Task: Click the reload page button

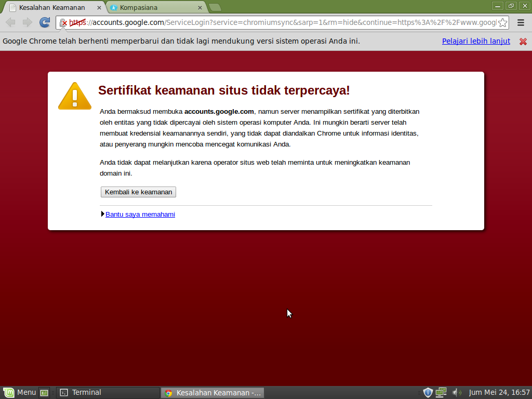Action: [45, 22]
